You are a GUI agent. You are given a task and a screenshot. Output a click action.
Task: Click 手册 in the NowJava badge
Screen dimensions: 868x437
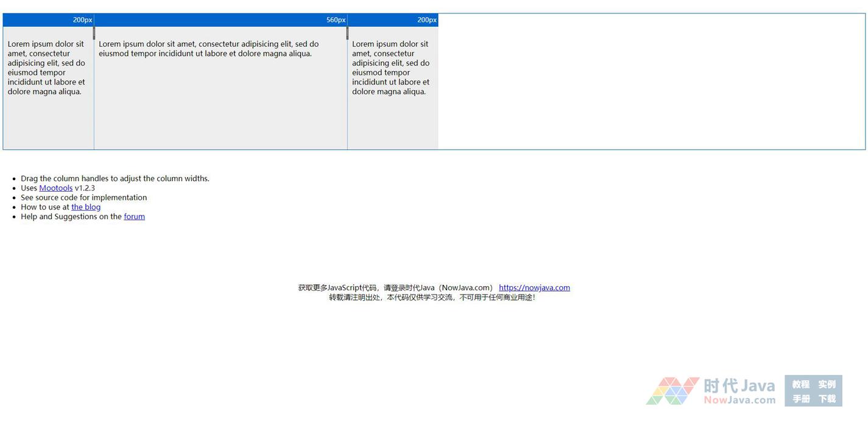pyautogui.click(x=800, y=399)
